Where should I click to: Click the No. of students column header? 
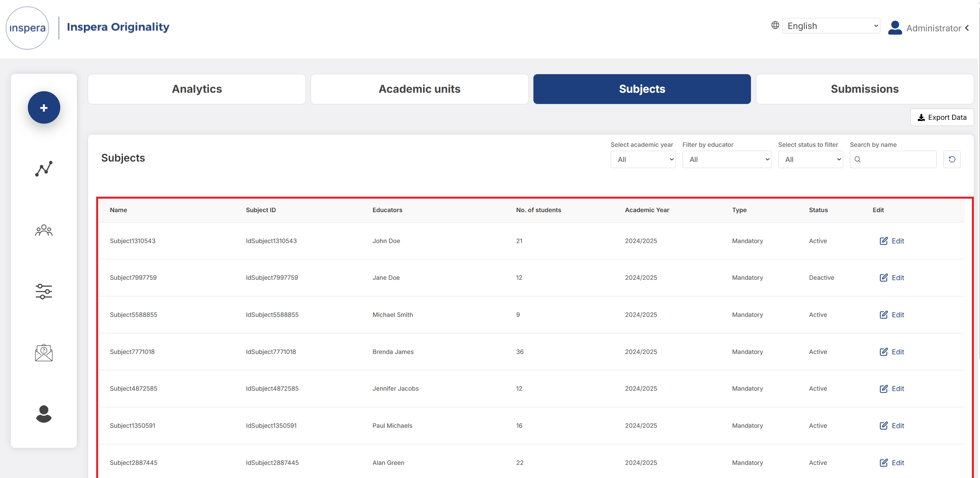(538, 210)
